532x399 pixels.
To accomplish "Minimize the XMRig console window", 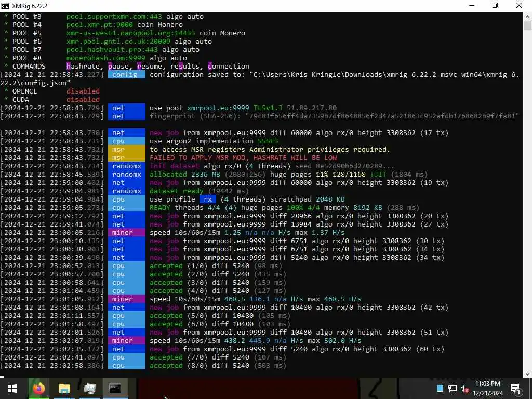I will click(x=472, y=6).
